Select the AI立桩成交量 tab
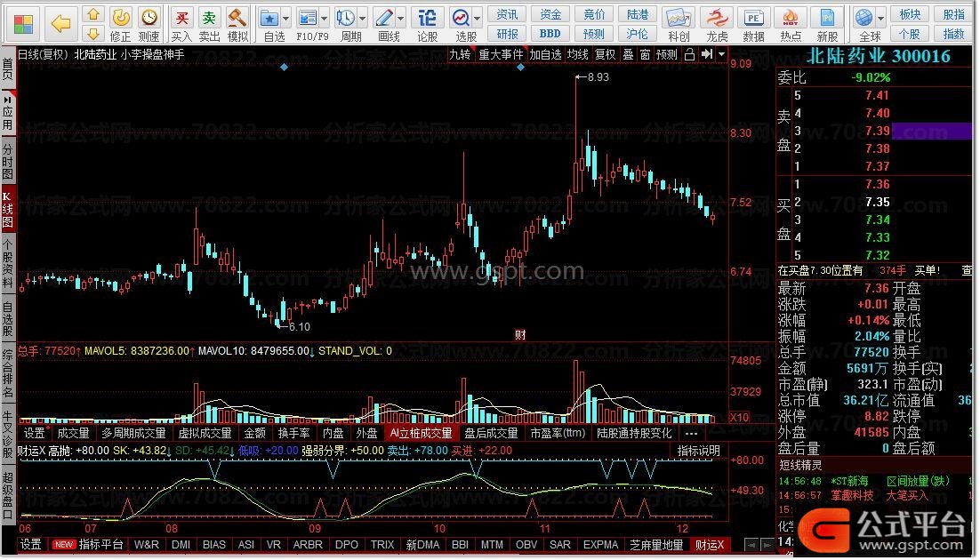 [x=421, y=433]
